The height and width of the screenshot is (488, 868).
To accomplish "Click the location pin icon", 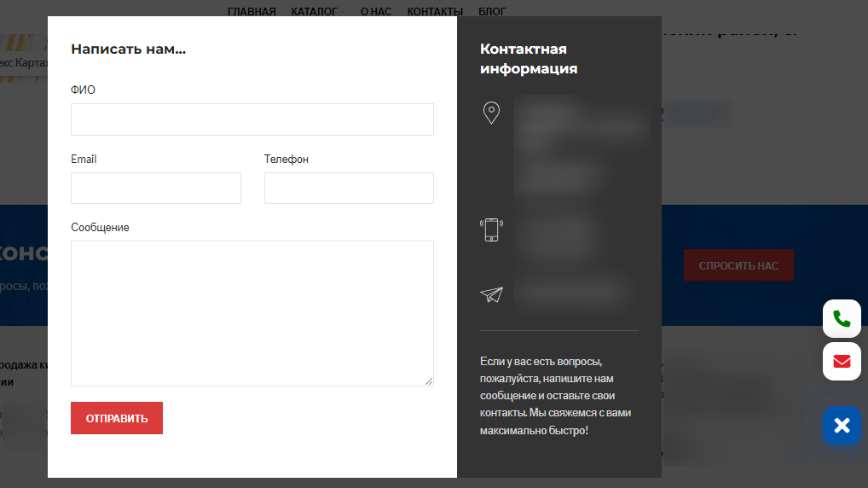I will click(x=491, y=113).
